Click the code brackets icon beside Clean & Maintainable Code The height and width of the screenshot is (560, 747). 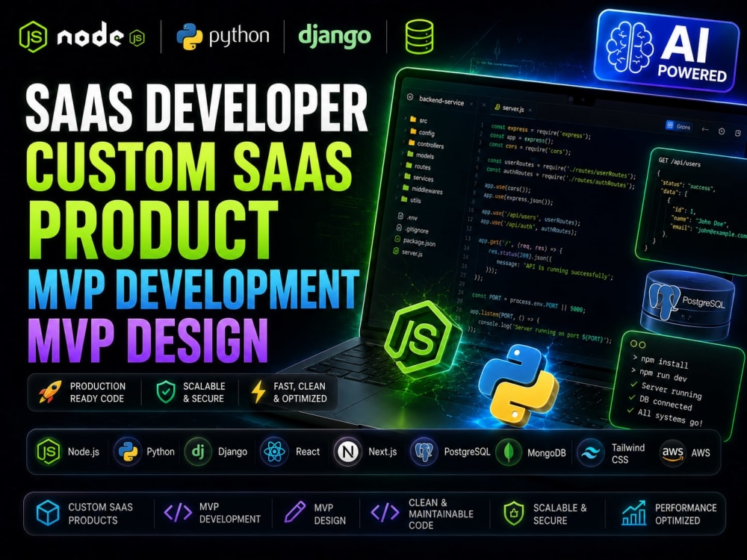385,513
